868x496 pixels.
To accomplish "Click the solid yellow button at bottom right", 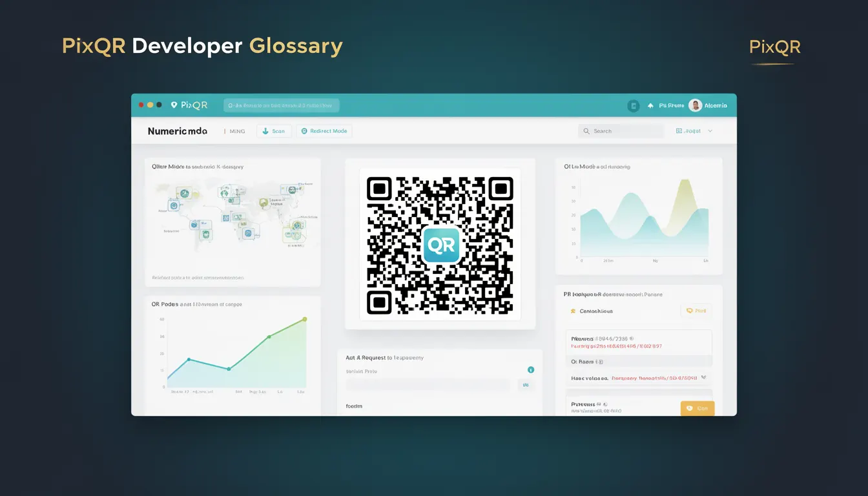I will tap(697, 408).
